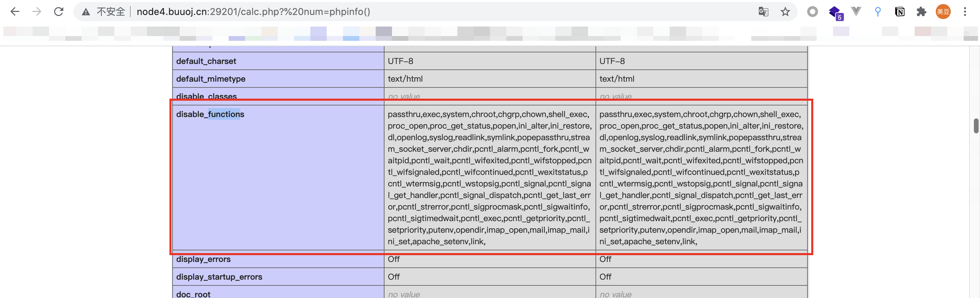This screenshot has width=980, height=298.
Task: Reload the current page
Action: (x=59, y=12)
